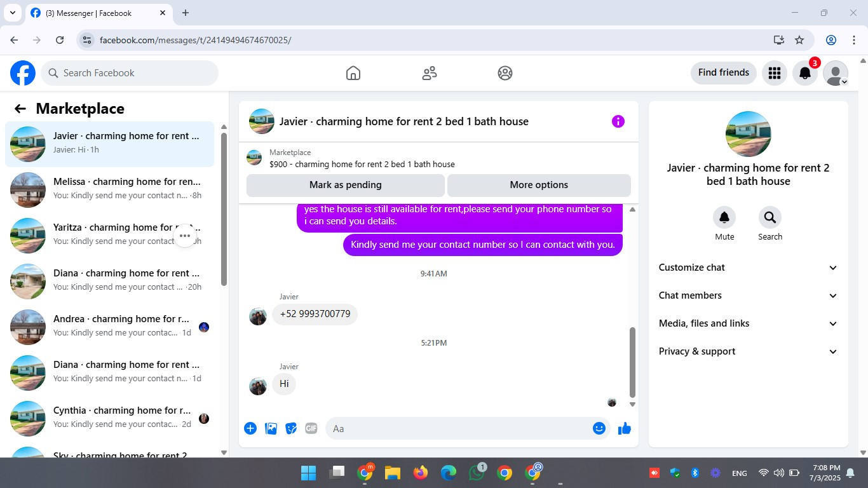Viewport: 868px width, 488px height.
Task: Choose a sticker in the composer
Action: [x=291, y=428]
